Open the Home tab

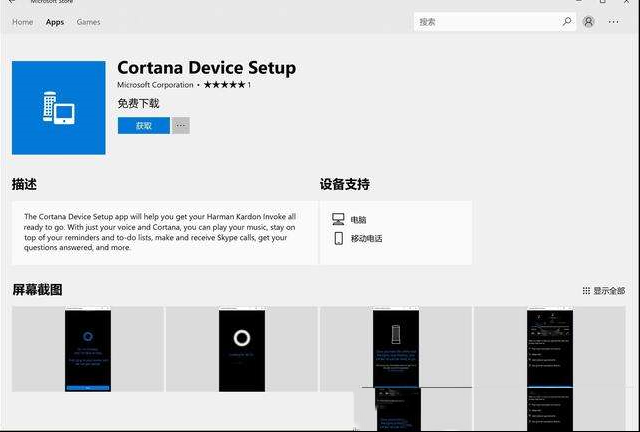[22, 22]
